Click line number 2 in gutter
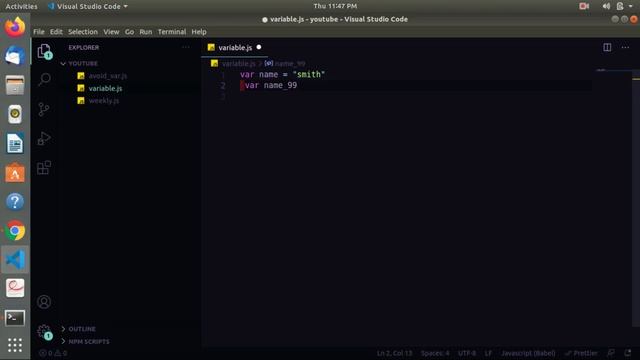The height and width of the screenshot is (360, 640). click(x=223, y=86)
